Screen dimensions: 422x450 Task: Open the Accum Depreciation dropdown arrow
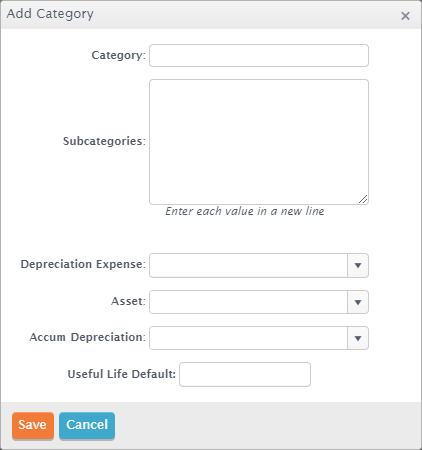point(358,338)
